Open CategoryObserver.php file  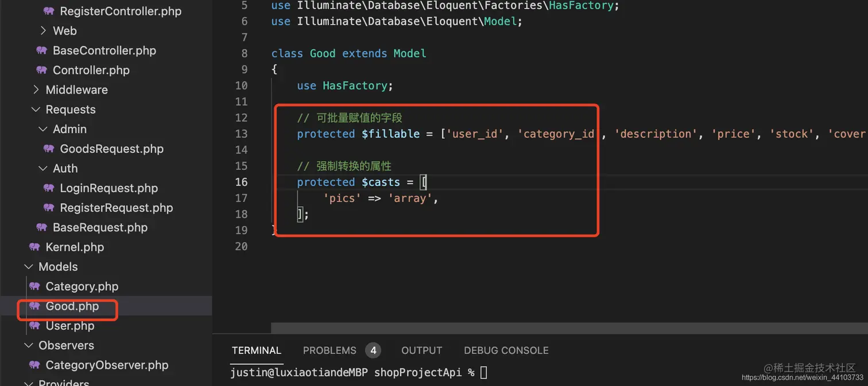coord(107,365)
